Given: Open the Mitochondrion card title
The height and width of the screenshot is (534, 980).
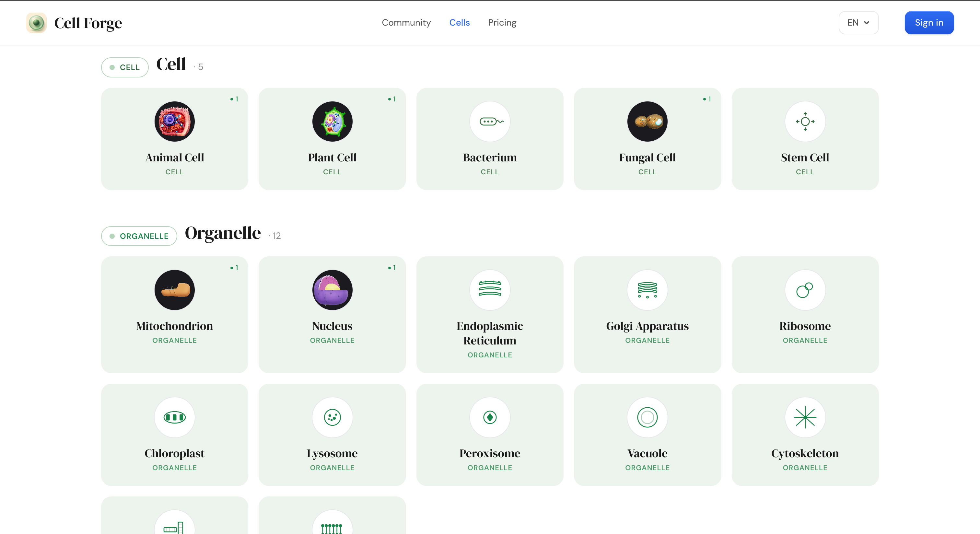Looking at the screenshot, I should tap(175, 326).
